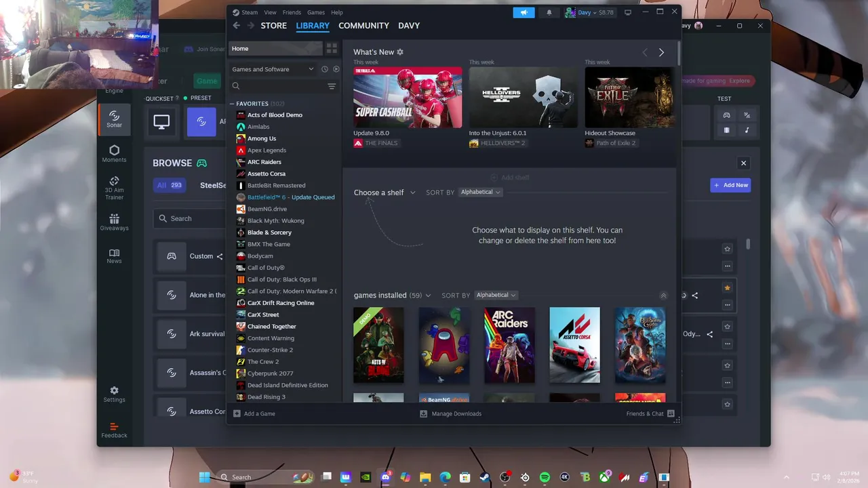This screenshot has height=488, width=868.
Task: Open the COMMUNITY tab
Action: pos(363,26)
